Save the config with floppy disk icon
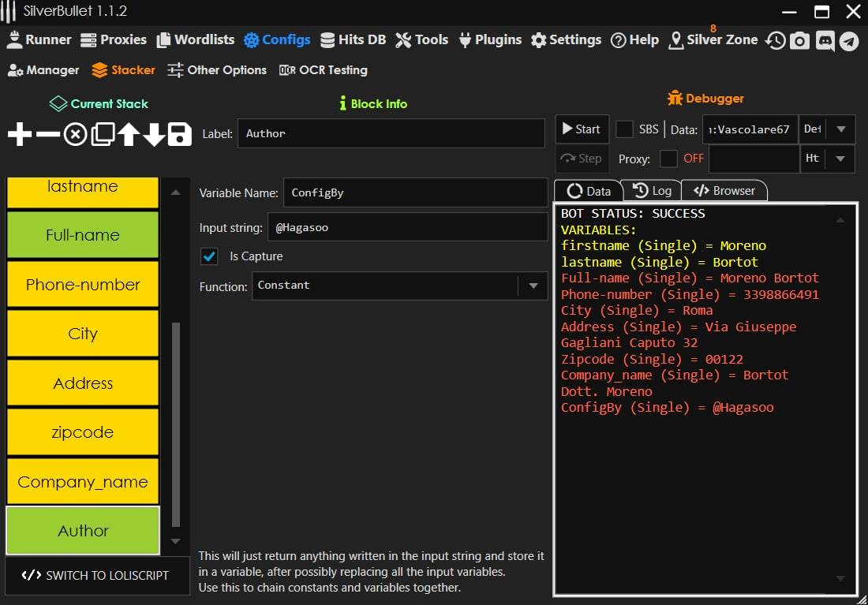 click(x=180, y=135)
